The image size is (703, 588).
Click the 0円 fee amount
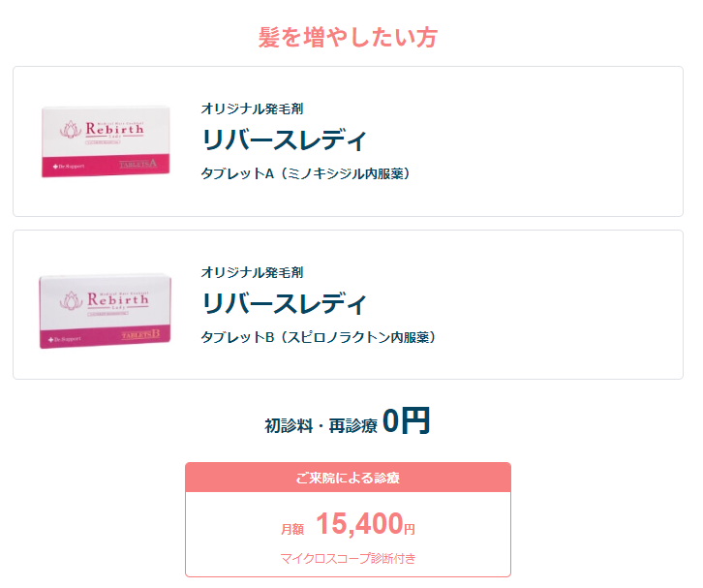[x=406, y=420]
